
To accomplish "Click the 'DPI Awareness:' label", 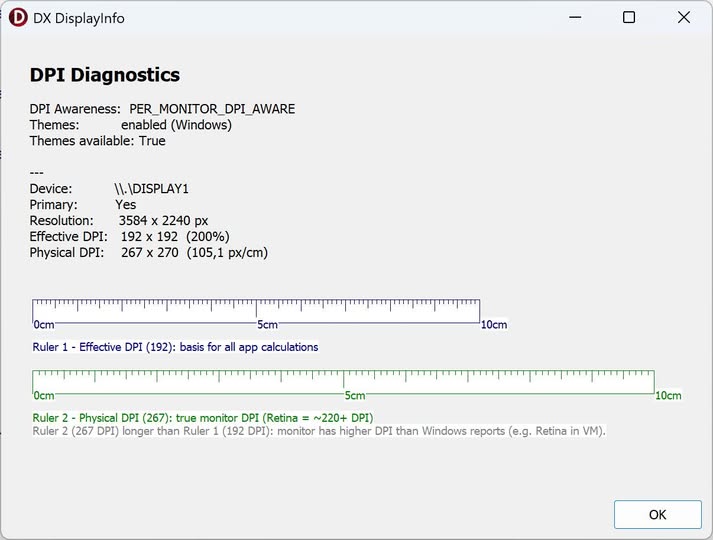I will point(75,109).
